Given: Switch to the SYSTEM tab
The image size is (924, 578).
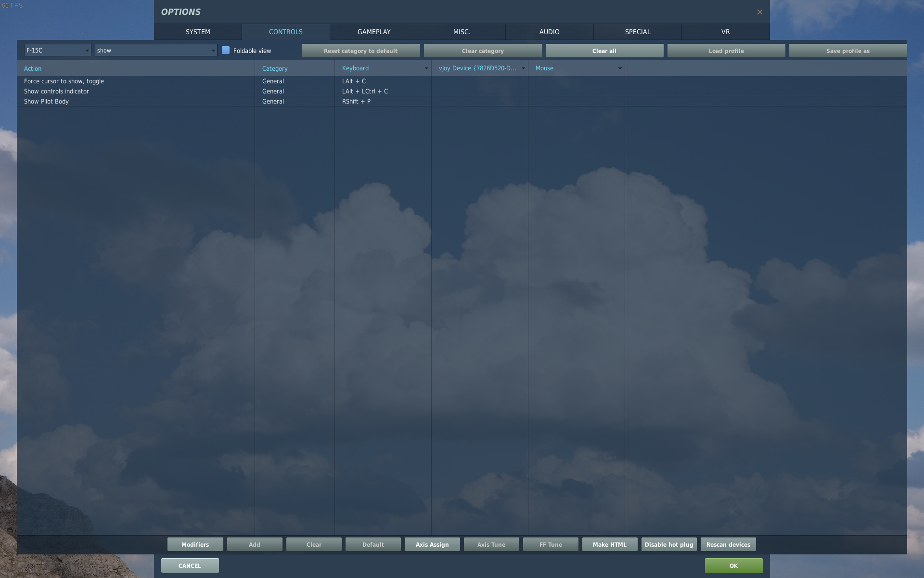Looking at the screenshot, I should click(x=198, y=32).
